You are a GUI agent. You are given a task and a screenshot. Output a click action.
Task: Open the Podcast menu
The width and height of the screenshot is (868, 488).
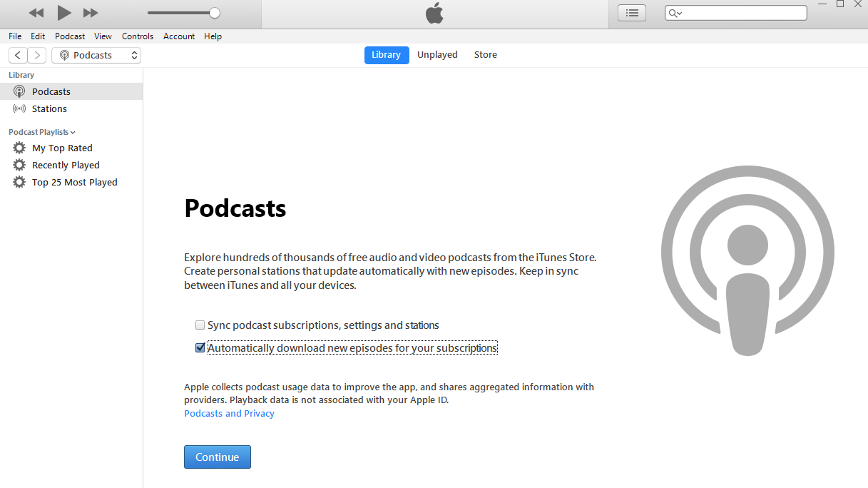tap(70, 36)
